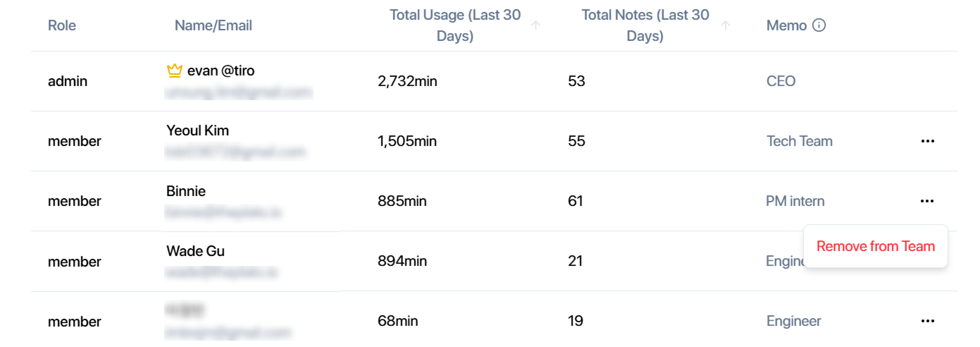This screenshot has width=980, height=347.
Task: Select member name Yeoul Kim
Action: [198, 130]
